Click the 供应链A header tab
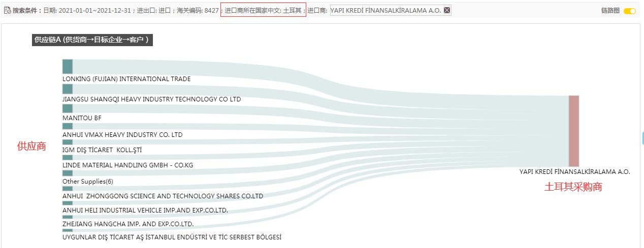Viewport: 644px width, 248px height. [92, 40]
